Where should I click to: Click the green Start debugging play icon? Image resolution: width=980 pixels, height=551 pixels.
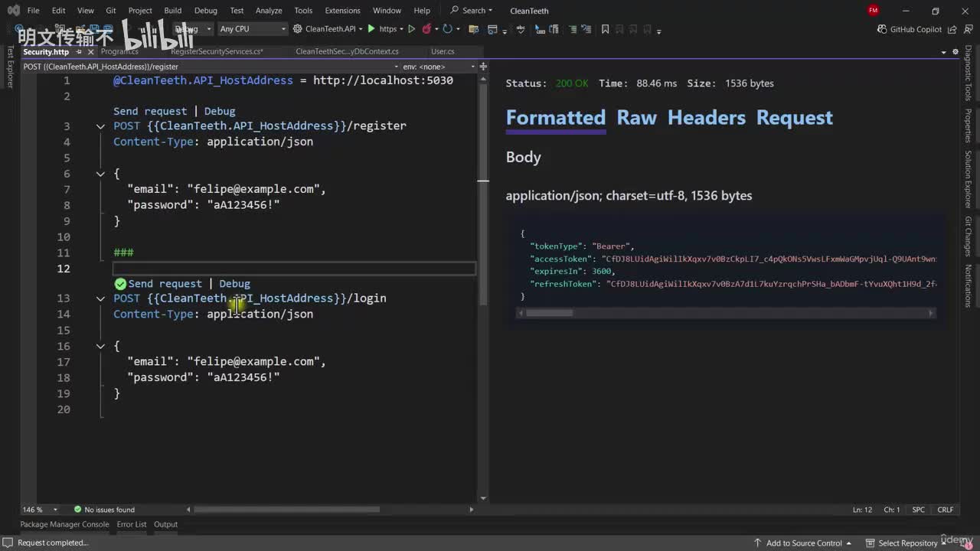tap(371, 29)
